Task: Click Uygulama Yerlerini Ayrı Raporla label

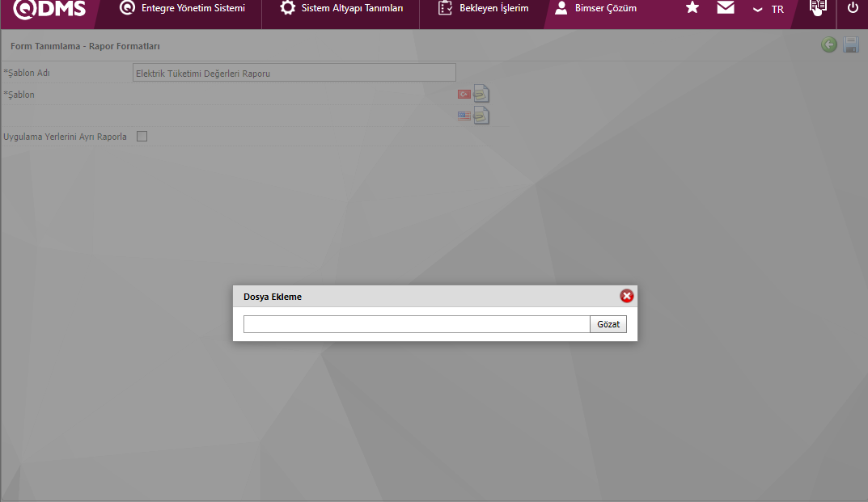Action: (65, 137)
